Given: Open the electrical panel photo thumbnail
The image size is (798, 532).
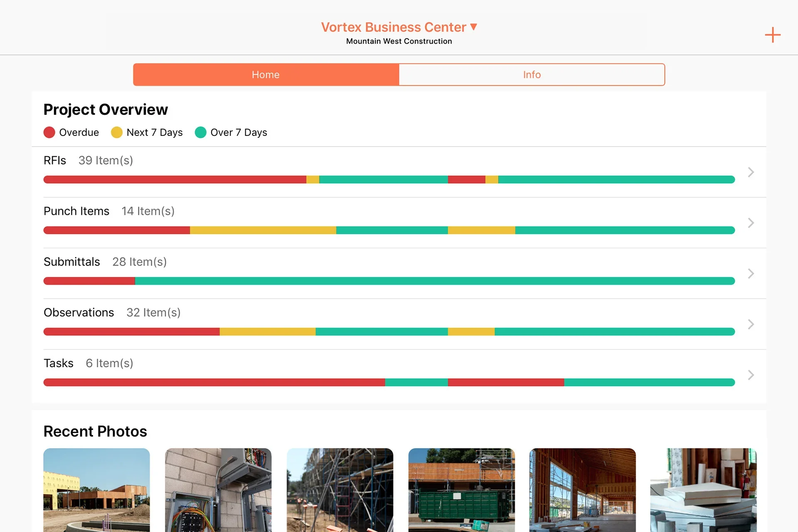Looking at the screenshot, I should coord(218,490).
